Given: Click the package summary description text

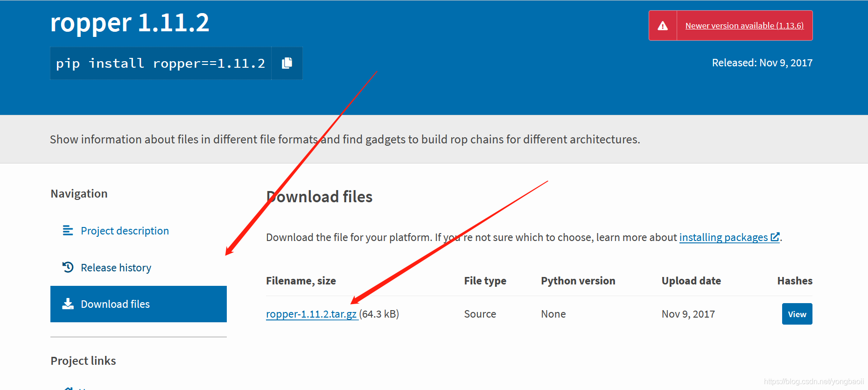Looking at the screenshot, I should 345,139.
